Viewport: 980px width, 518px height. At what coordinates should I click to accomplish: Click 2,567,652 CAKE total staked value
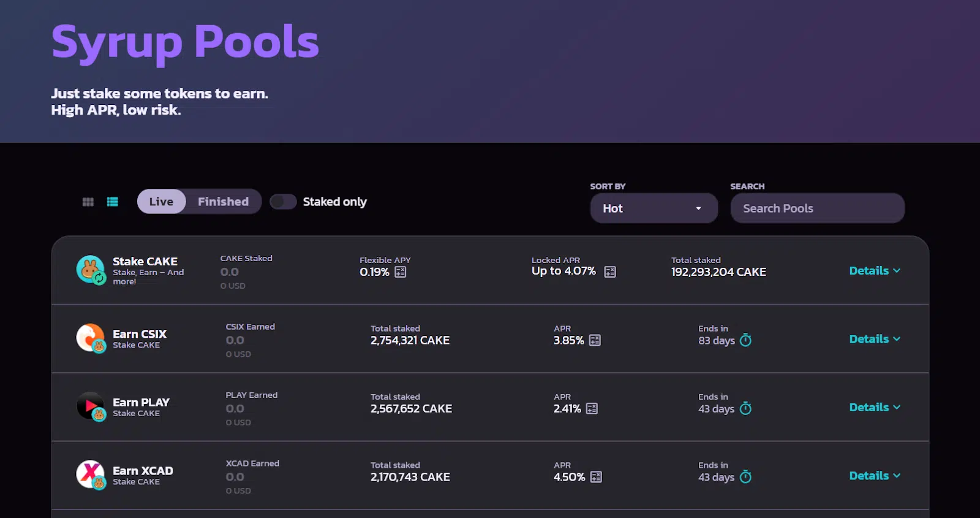pos(412,408)
